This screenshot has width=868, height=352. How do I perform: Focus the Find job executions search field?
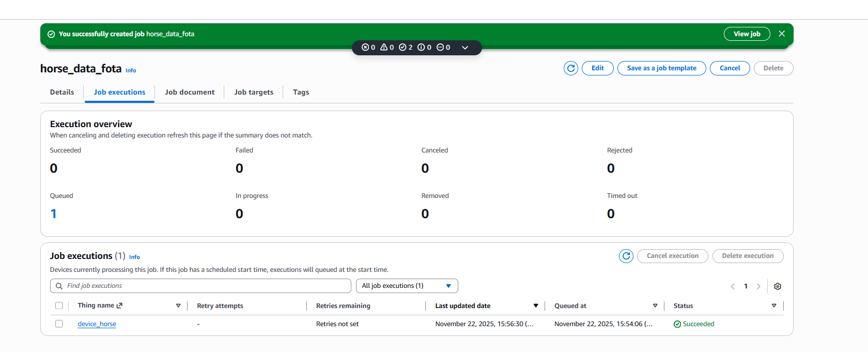tap(200, 286)
